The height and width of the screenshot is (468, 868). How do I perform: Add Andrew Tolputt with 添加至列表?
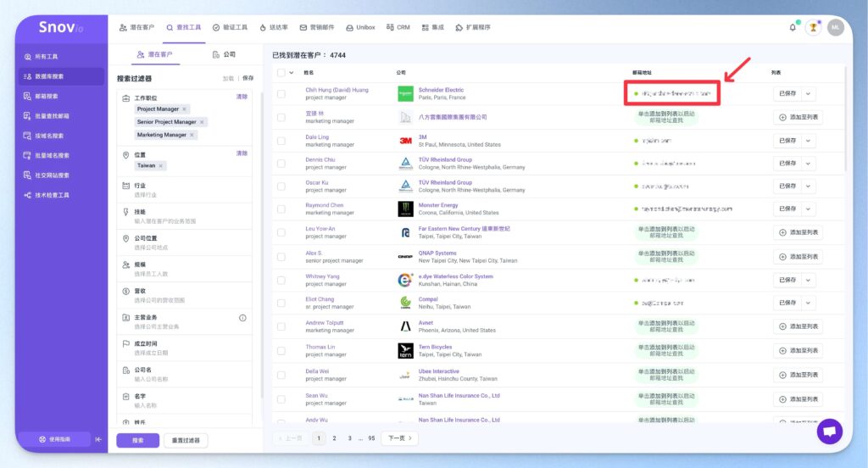[798, 326]
